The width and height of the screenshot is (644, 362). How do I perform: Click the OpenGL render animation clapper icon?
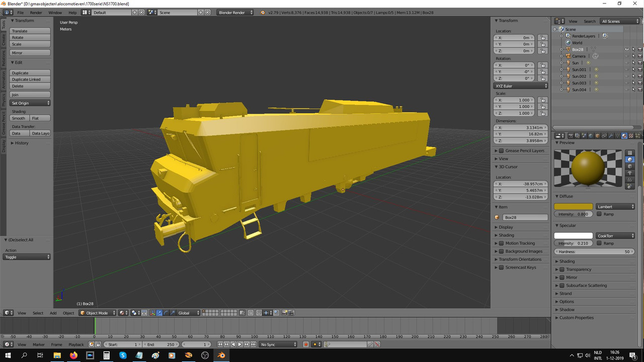291,313
